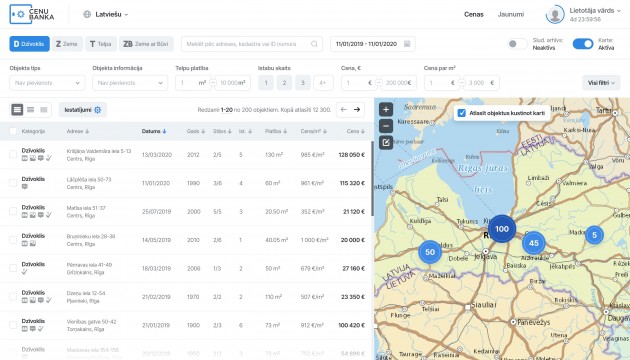Image resolution: width=630 pixels, height=360 pixels.
Task: Click maximum Cena 200 000€ field
Action: 399,83
